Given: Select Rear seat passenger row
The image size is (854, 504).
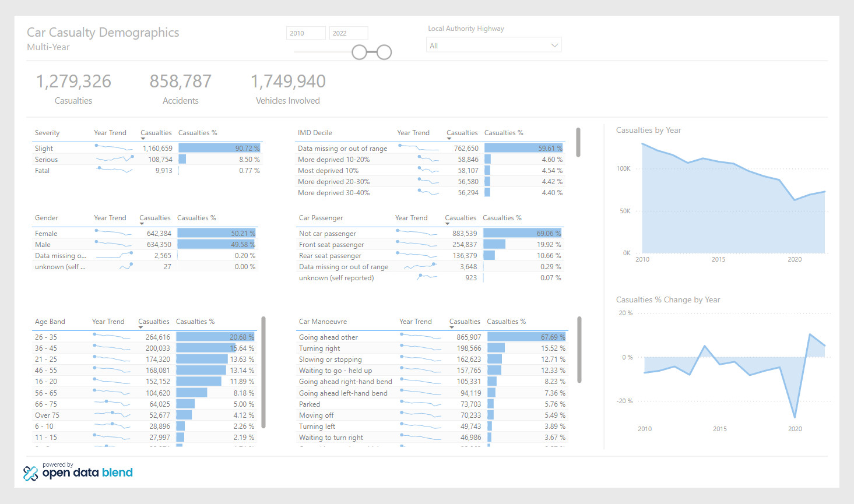Looking at the screenshot, I should [x=430, y=256].
